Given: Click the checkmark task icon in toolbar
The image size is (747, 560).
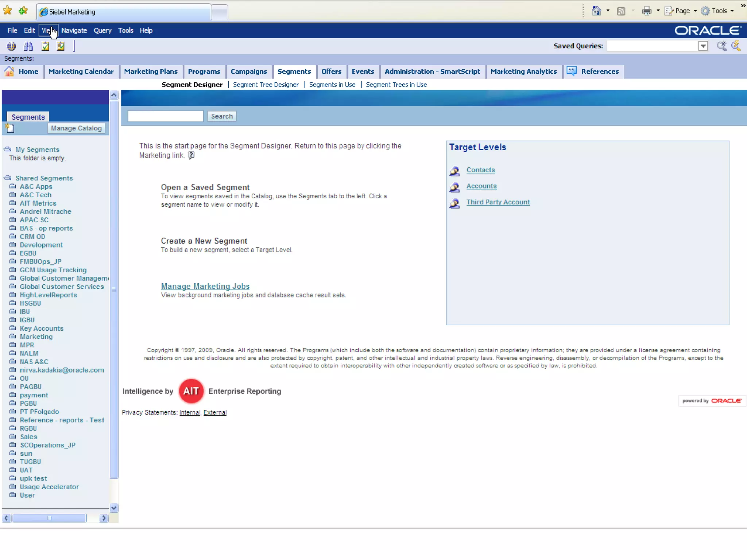Looking at the screenshot, I should [x=46, y=46].
